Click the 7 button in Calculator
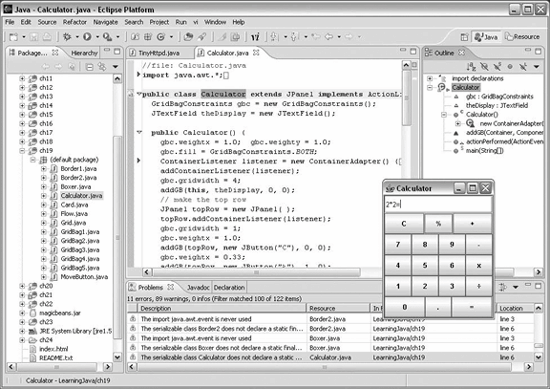 pyautogui.click(x=398, y=244)
